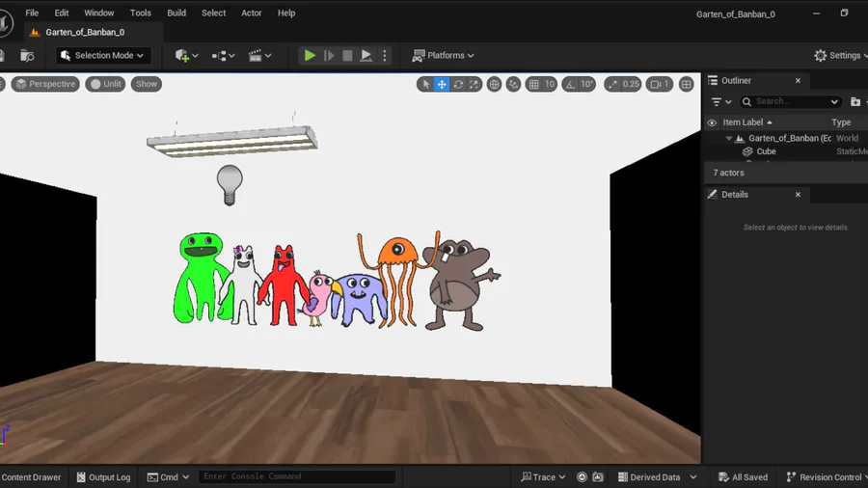Viewport: 868px width, 488px height.
Task: Toggle viewport layout maximize icon
Action: (687, 84)
